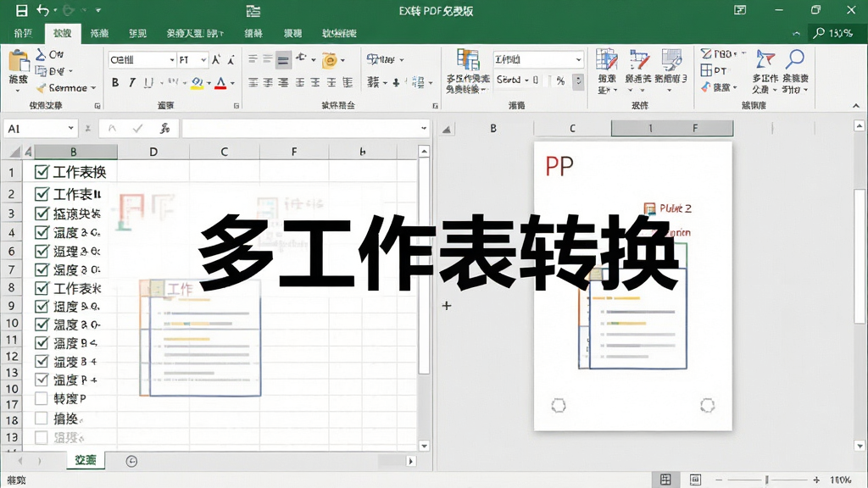This screenshot has height=488, width=868.
Task: Switch to Normal view using the status bar grid icon
Action: [665, 480]
